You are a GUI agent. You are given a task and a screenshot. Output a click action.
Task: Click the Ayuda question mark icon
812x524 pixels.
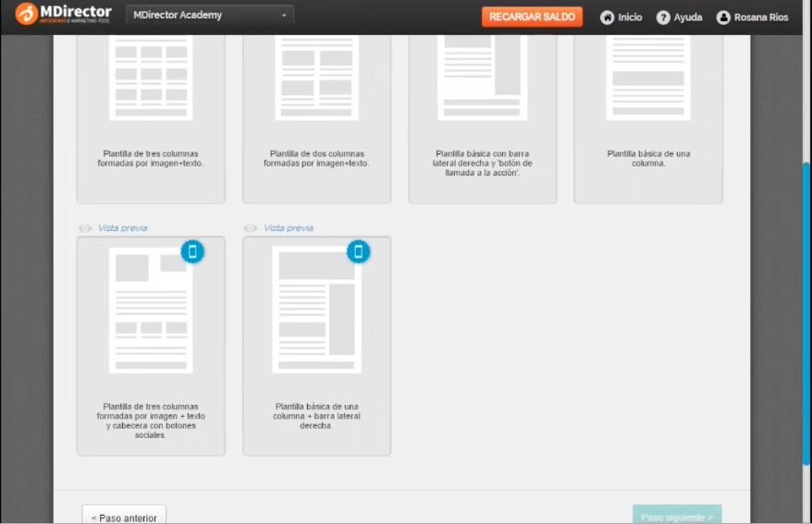click(x=663, y=18)
